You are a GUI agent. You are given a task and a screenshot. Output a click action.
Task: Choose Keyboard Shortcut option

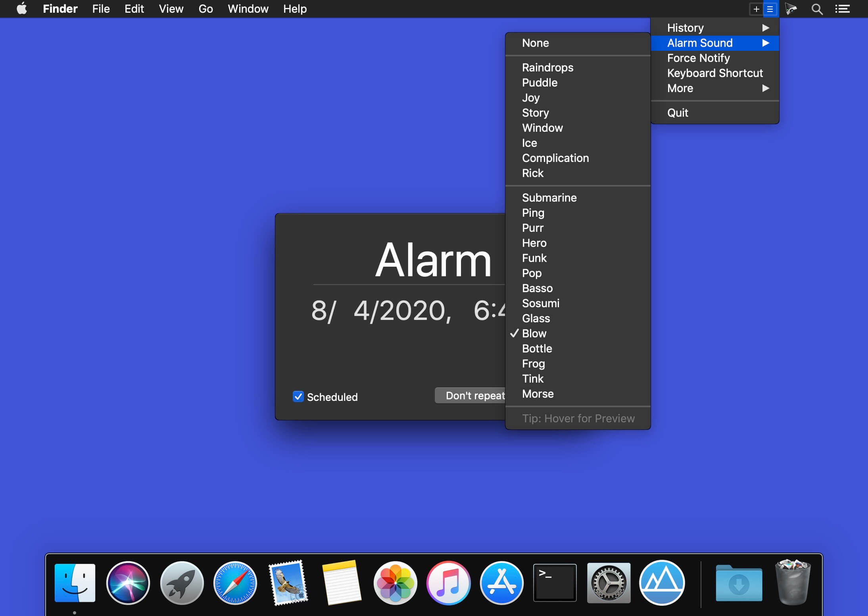[x=715, y=73]
